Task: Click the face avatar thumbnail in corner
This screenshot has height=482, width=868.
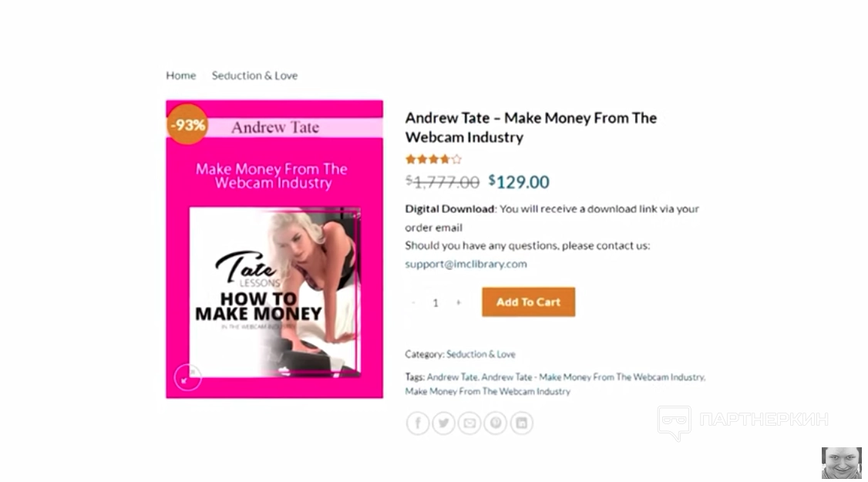Action: [842, 463]
